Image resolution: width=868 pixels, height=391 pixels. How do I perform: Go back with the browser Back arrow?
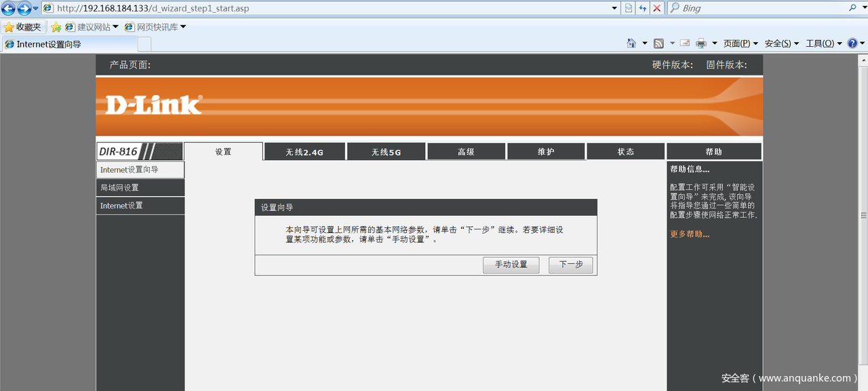click(x=8, y=8)
